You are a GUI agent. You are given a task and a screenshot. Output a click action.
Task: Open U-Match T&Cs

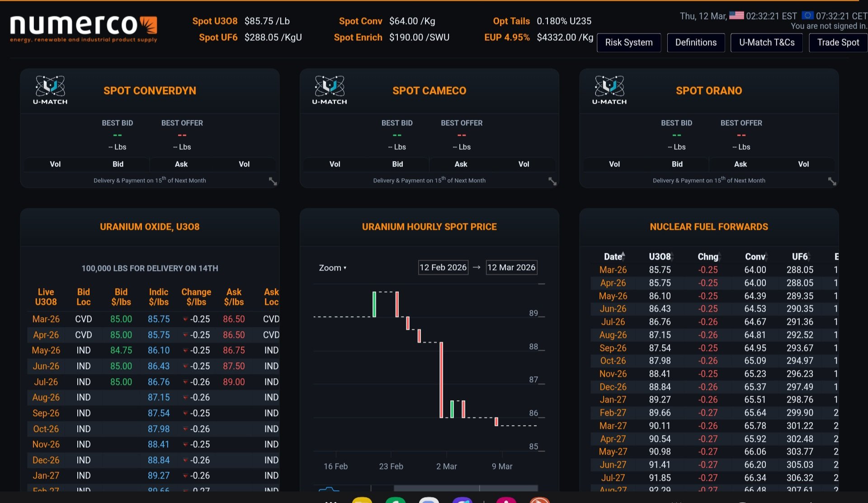point(767,43)
